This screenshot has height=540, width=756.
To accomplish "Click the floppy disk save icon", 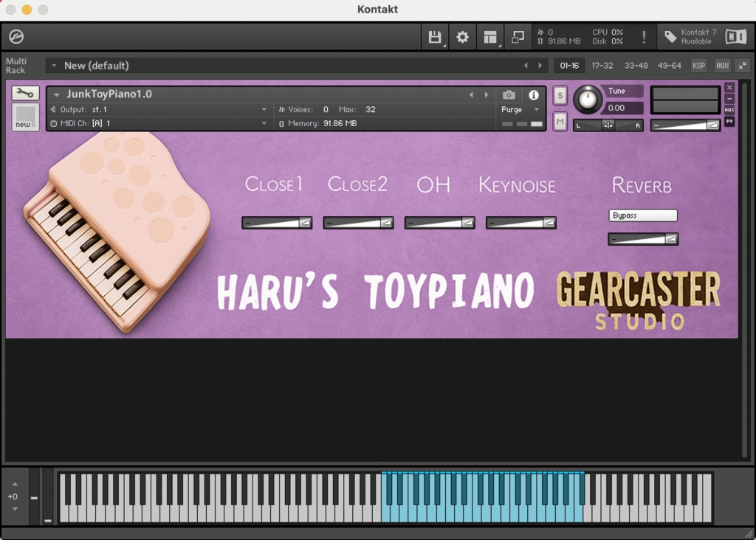I will [435, 37].
